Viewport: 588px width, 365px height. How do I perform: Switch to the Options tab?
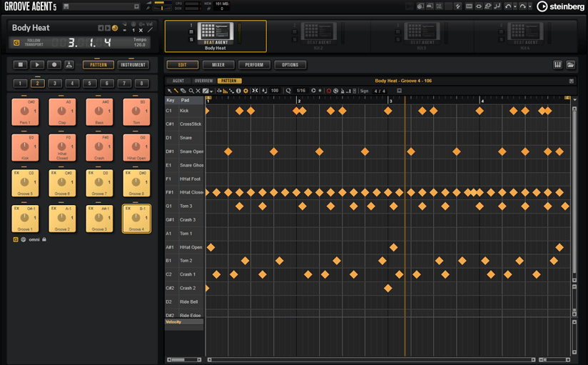pyautogui.click(x=290, y=65)
